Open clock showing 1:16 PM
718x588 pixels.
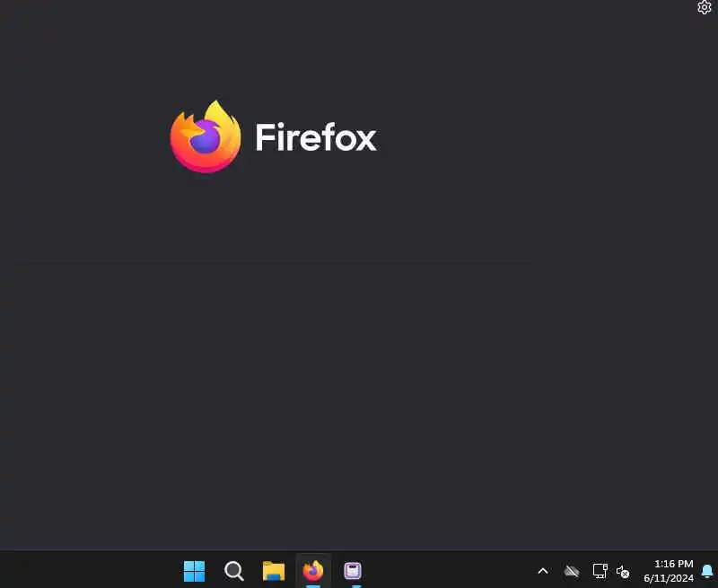pos(674,564)
